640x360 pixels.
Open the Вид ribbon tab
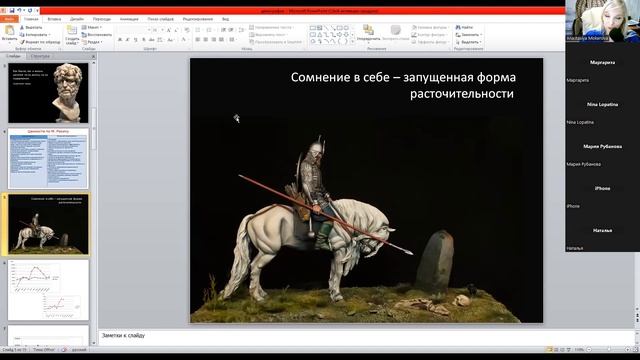pos(225,19)
